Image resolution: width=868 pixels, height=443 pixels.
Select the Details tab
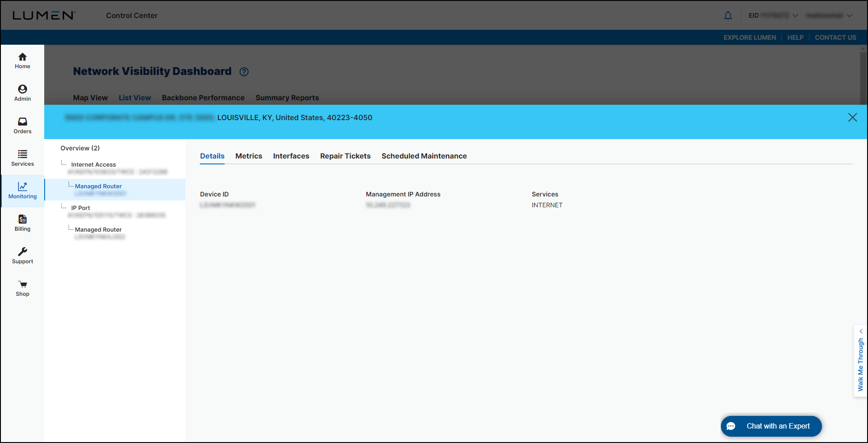212,156
